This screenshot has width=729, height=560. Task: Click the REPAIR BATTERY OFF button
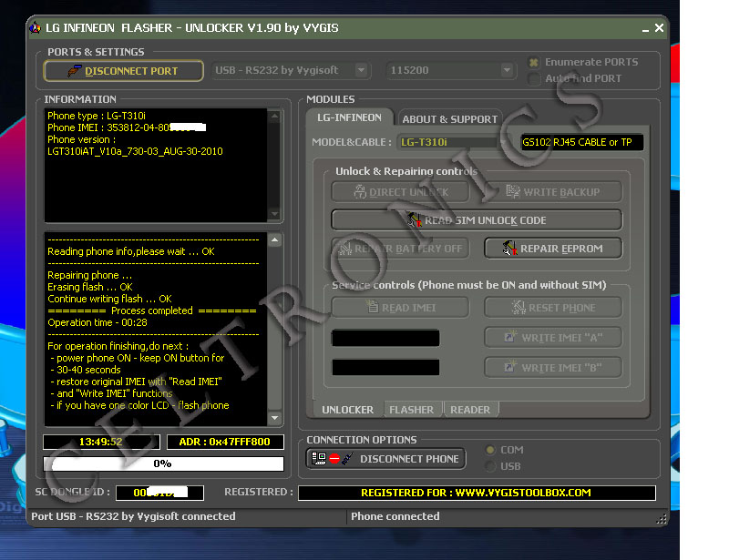400,249
